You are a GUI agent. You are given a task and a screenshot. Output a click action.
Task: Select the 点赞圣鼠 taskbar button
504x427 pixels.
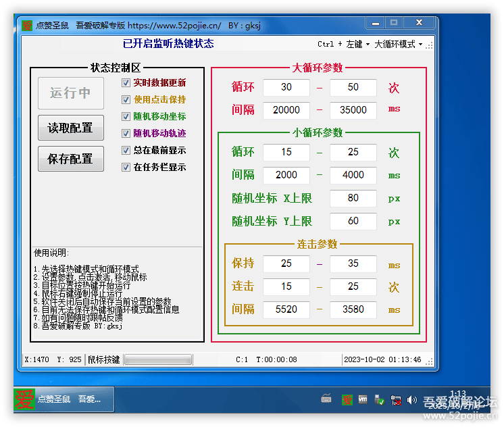(x=64, y=399)
